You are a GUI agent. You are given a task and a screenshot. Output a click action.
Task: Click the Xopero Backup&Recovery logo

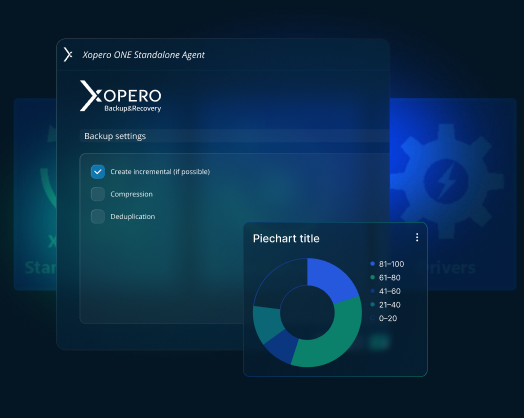coord(120,96)
